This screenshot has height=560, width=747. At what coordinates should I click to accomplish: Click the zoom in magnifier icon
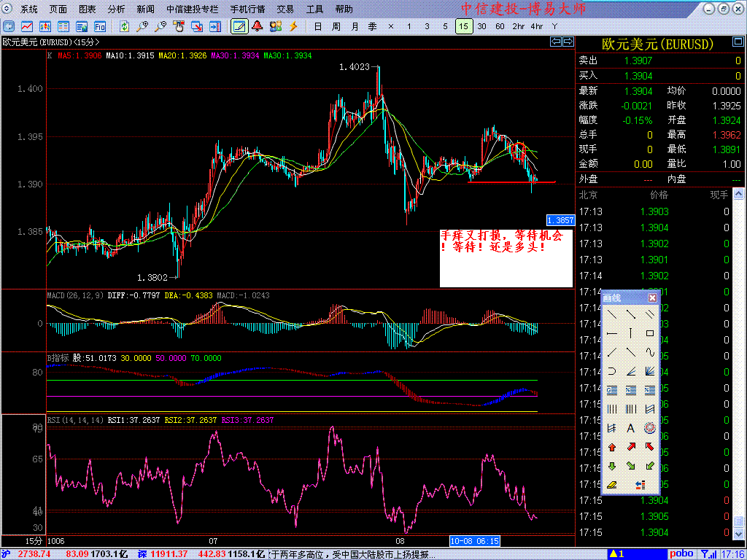coord(142,26)
